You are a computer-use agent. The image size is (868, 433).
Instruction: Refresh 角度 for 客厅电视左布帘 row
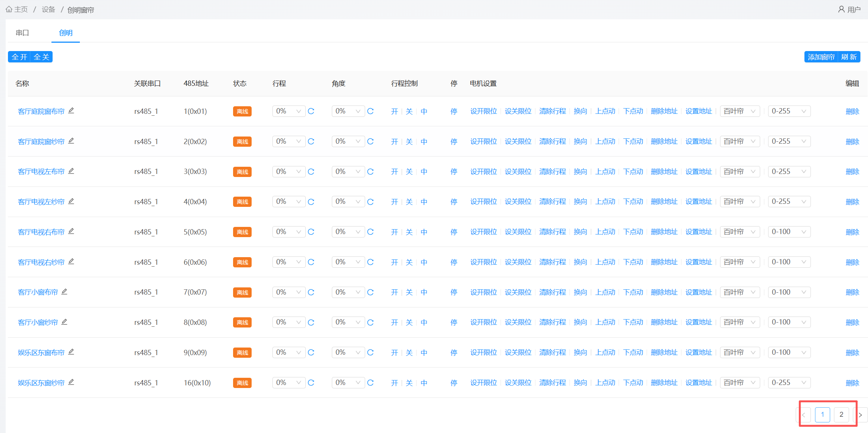click(x=370, y=172)
